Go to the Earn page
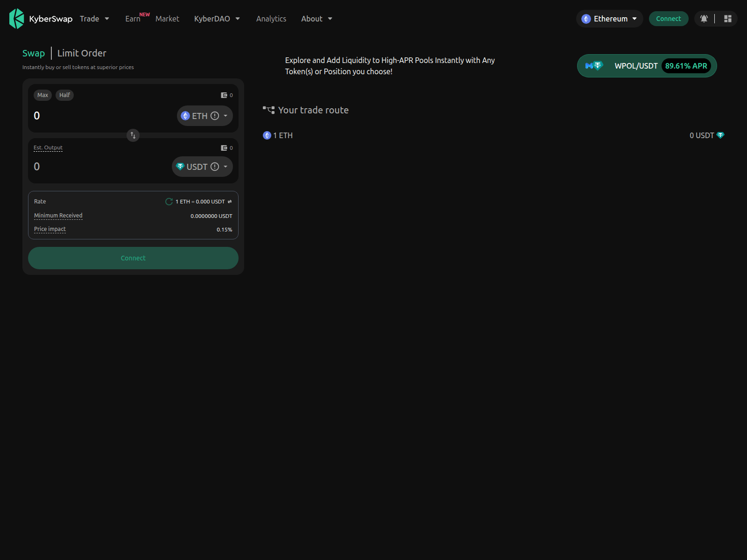Image resolution: width=747 pixels, height=560 pixels. point(133,19)
